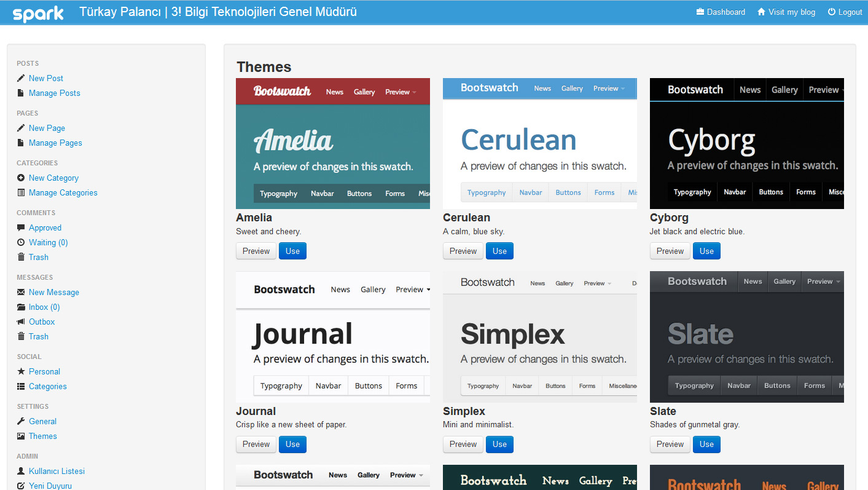
Task: Preview the Amelia theme
Action: (x=256, y=251)
